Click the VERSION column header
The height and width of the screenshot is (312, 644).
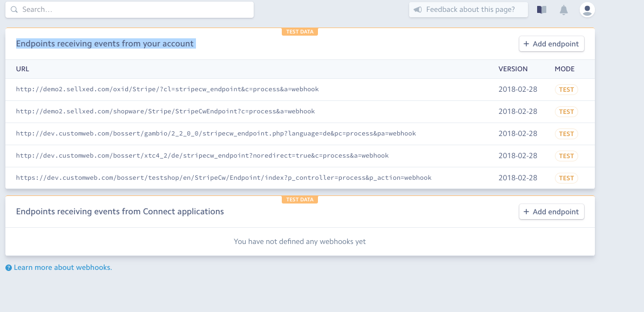point(513,69)
